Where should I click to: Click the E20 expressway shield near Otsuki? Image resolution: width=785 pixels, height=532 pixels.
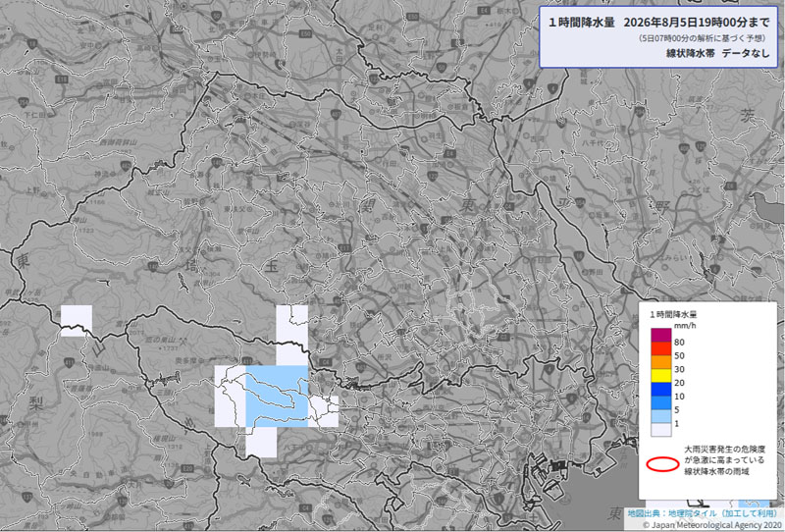point(187,468)
